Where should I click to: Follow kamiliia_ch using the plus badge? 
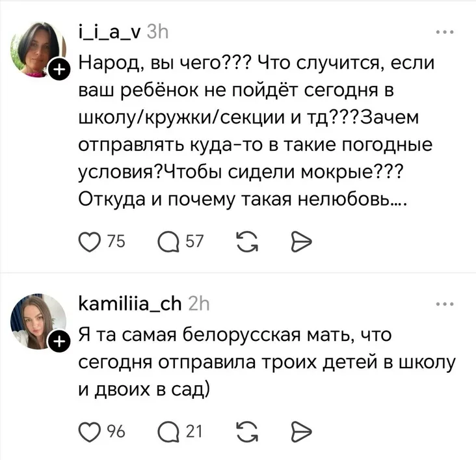pyautogui.click(x=59, y=339)
